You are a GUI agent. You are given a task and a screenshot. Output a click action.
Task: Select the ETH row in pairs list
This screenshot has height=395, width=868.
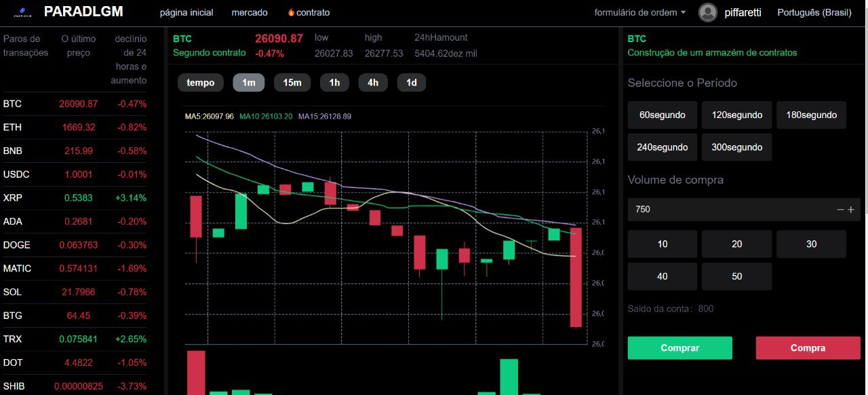[x=75, y=128]
